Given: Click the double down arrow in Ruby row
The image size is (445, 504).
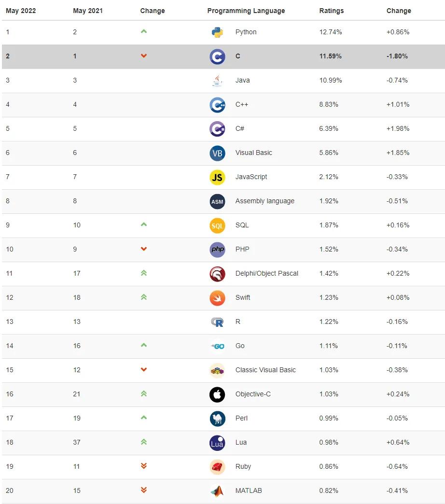Looking at the screenshot, I should tap(144, 466).
